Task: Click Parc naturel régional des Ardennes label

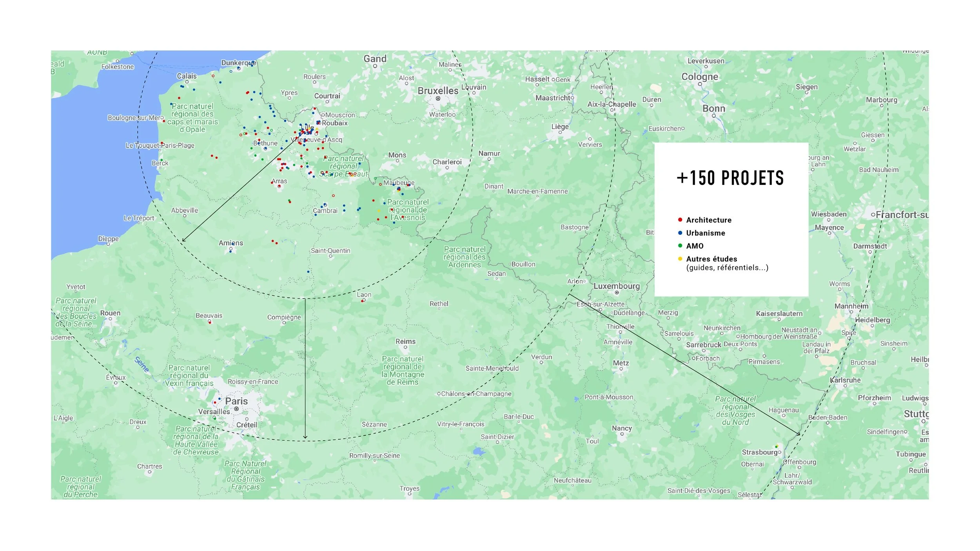Action: tap(465, 257)
